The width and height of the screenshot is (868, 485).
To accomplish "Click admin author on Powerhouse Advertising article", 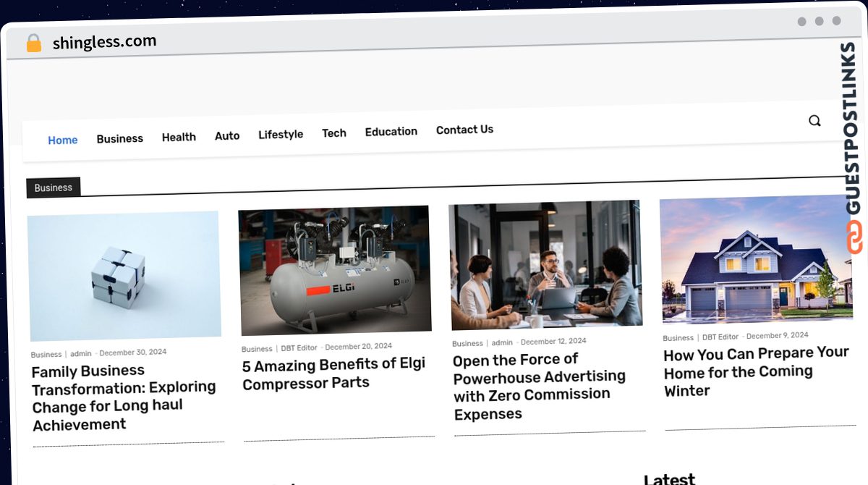I will (502, 343).
